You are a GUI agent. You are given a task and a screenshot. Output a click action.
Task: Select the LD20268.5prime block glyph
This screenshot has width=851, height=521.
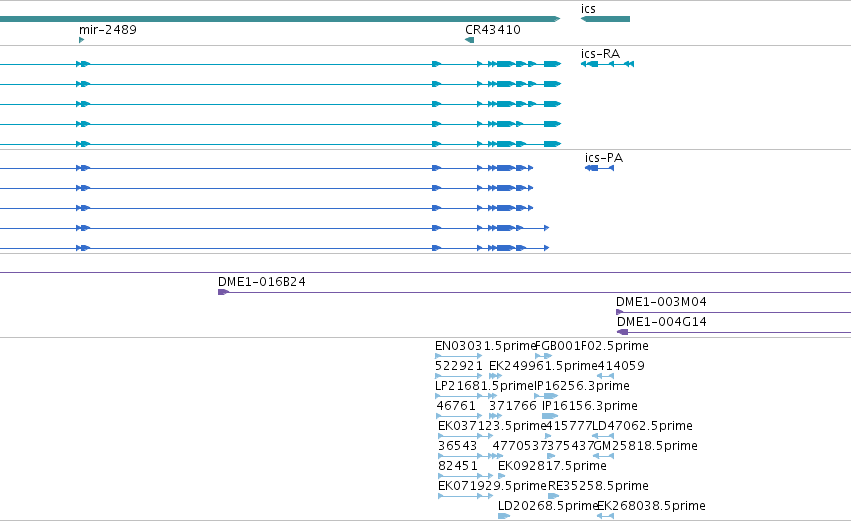click(x=504, y=516)
